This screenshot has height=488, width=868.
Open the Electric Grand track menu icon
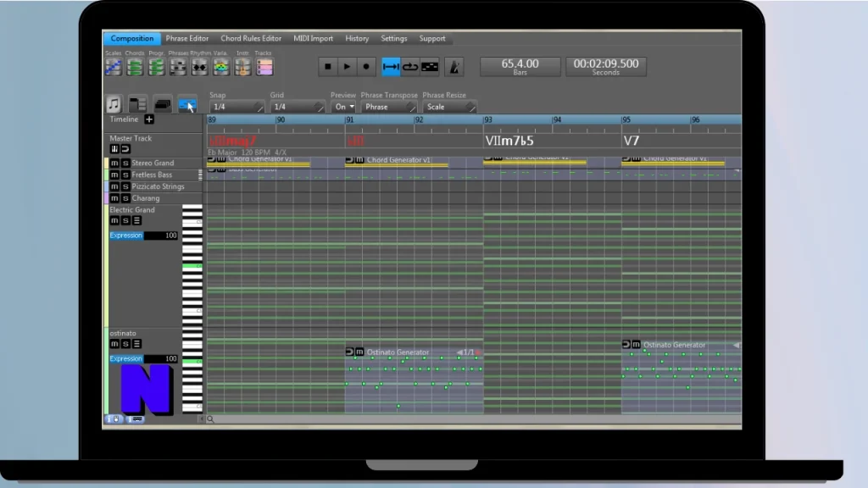click(136, 220)
